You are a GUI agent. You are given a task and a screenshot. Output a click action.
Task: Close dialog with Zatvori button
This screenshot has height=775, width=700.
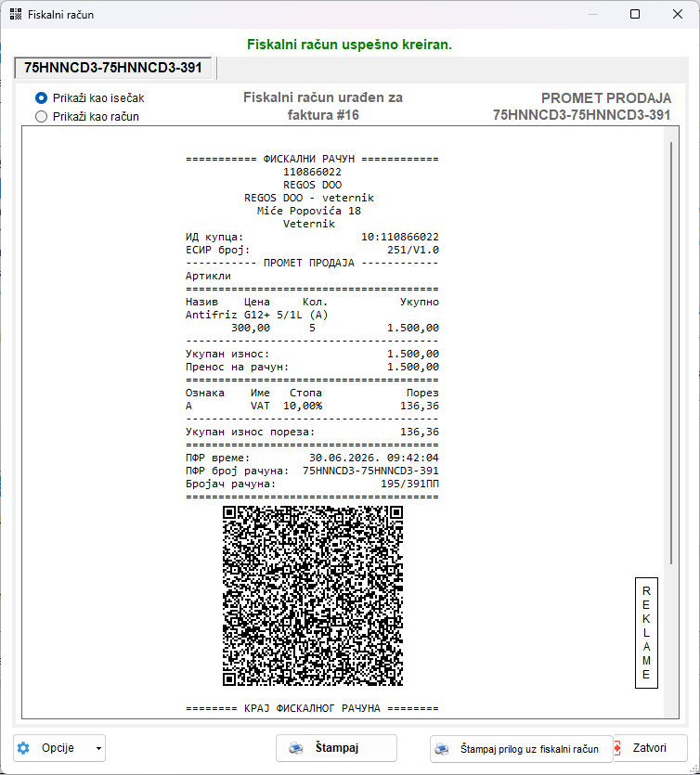point(651,748)
